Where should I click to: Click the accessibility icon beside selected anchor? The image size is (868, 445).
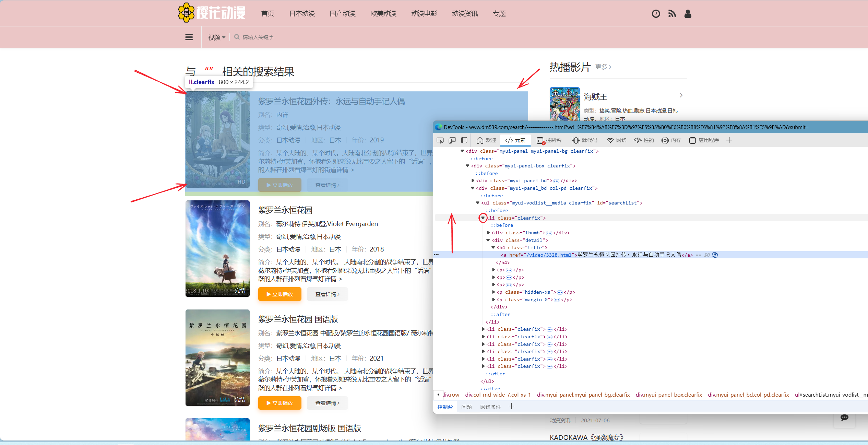click(x=715, y=255)
